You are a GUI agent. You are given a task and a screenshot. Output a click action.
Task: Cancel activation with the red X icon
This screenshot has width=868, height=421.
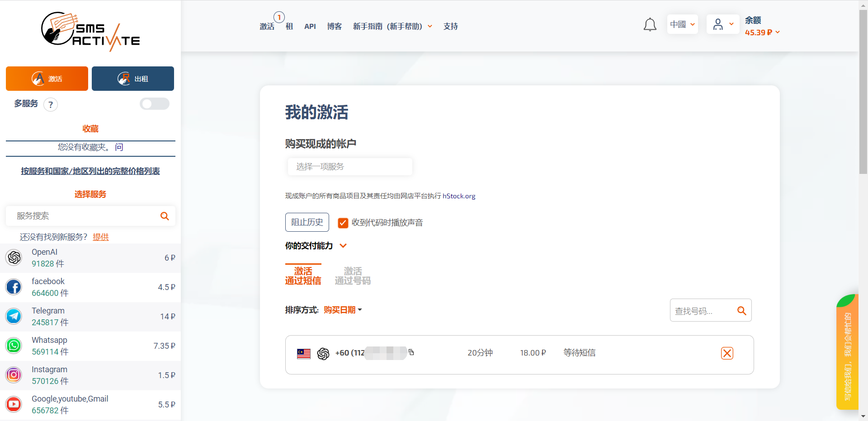tap(727, 353)
